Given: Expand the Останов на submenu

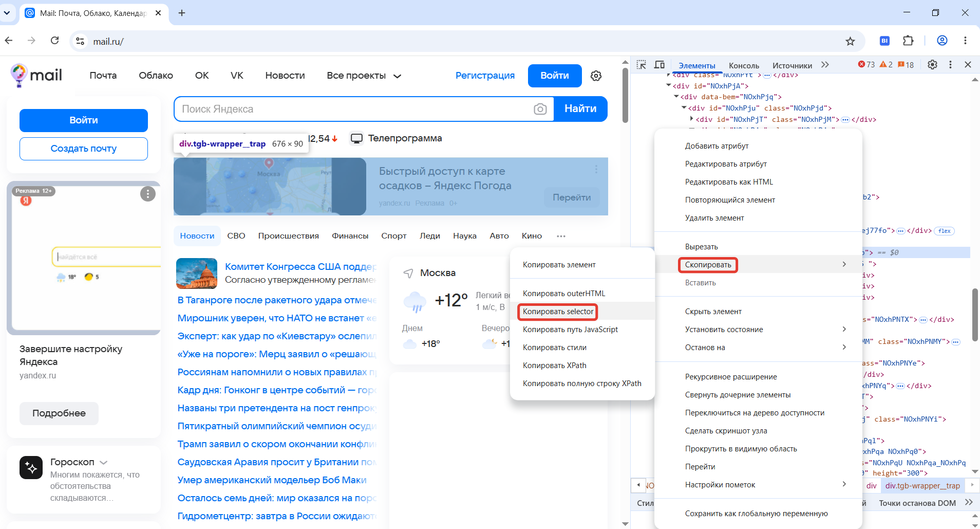Looking at the screenshot, I should [844, 347].
